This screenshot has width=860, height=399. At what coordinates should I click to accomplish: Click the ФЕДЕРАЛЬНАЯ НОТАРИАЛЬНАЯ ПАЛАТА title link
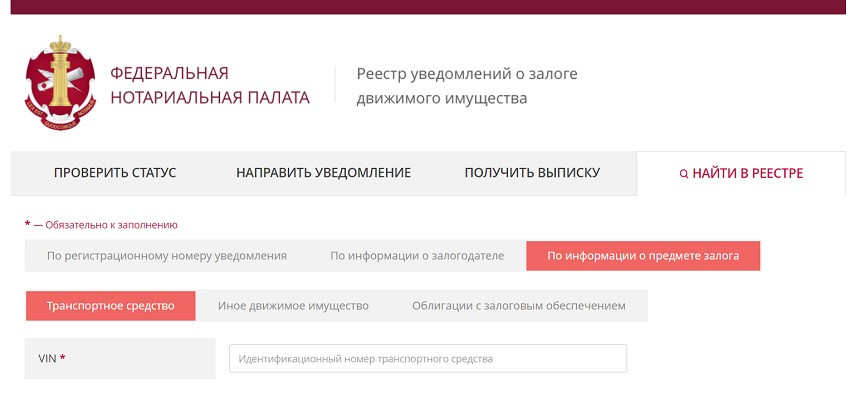point(210,86)
